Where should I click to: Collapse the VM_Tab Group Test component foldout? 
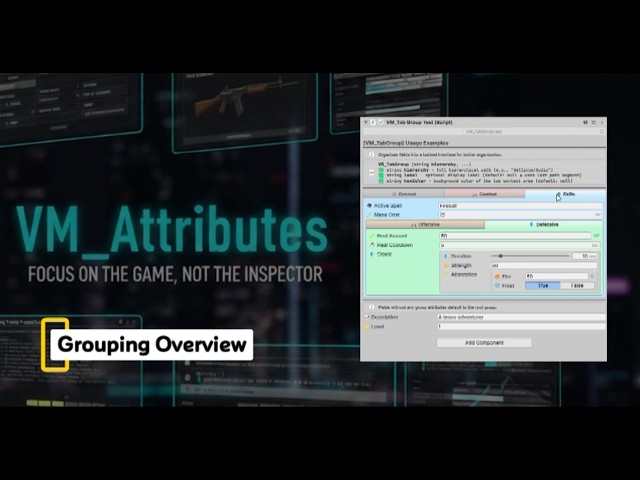(x=366, y=122)
